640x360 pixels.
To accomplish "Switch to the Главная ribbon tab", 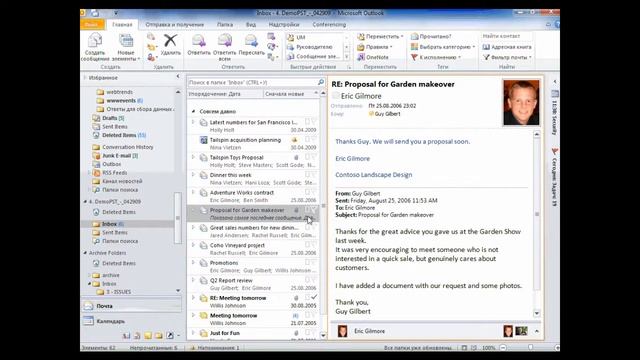I will point(122,24).
